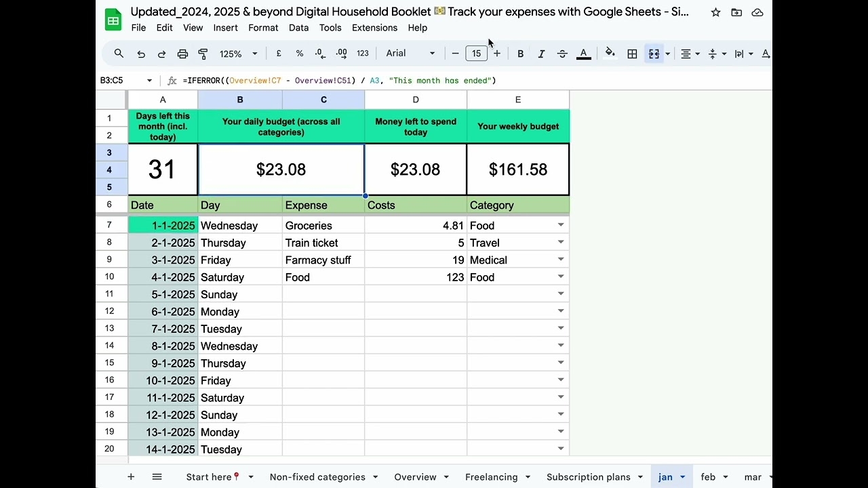Open the search menus magnifier
868x488 pixels.
119,54
